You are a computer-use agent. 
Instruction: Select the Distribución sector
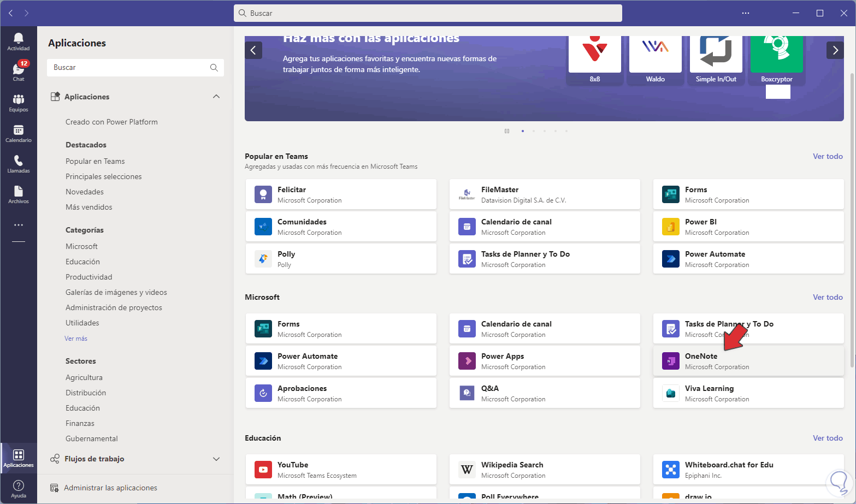click(86, 393)
